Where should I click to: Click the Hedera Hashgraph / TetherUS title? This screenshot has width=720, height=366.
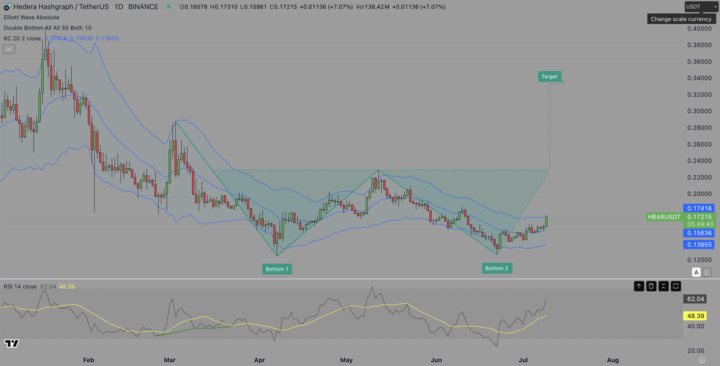pyautogui.click(x=61, y=7)
